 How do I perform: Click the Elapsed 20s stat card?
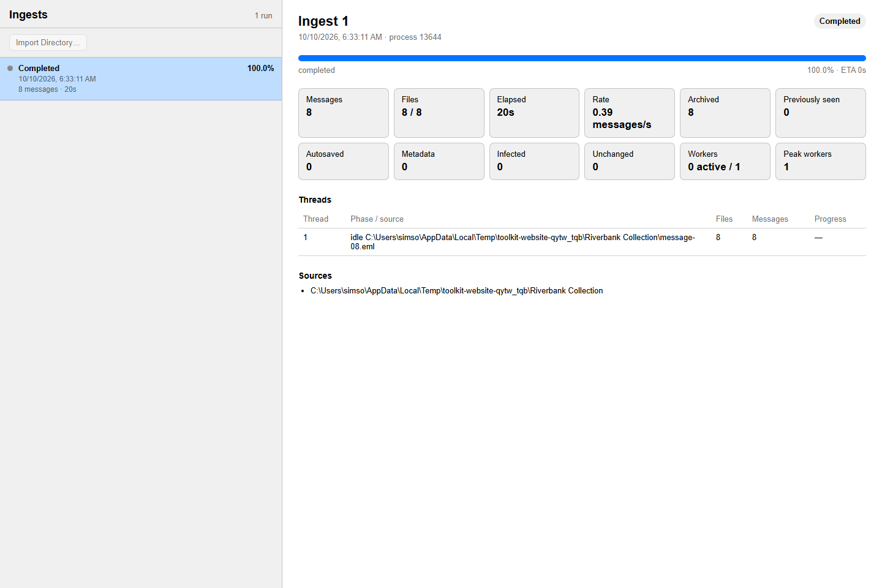pyautogui.click(x=534, y=113)
